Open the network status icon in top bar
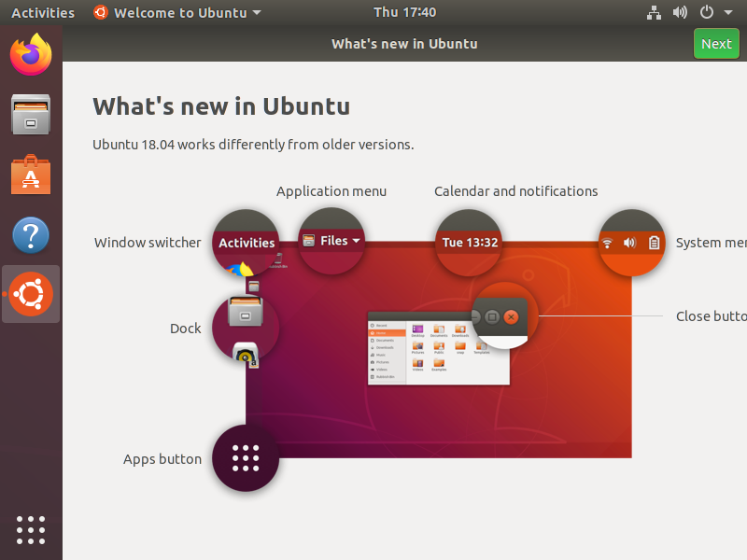The height and width of the screenshot is (560, 747). [x=654, y=12]
